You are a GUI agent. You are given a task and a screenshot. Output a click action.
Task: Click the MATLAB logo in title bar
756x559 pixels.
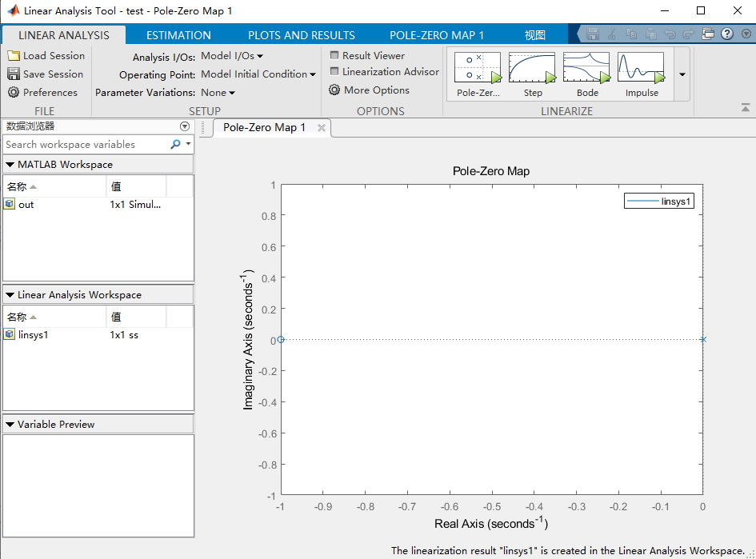coord(14,10)
